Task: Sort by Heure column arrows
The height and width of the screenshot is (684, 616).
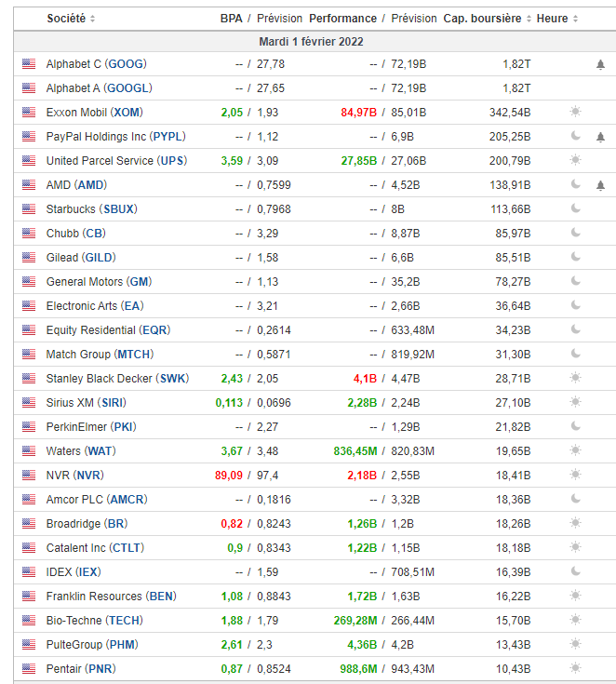Action: [x=576, y=19]
